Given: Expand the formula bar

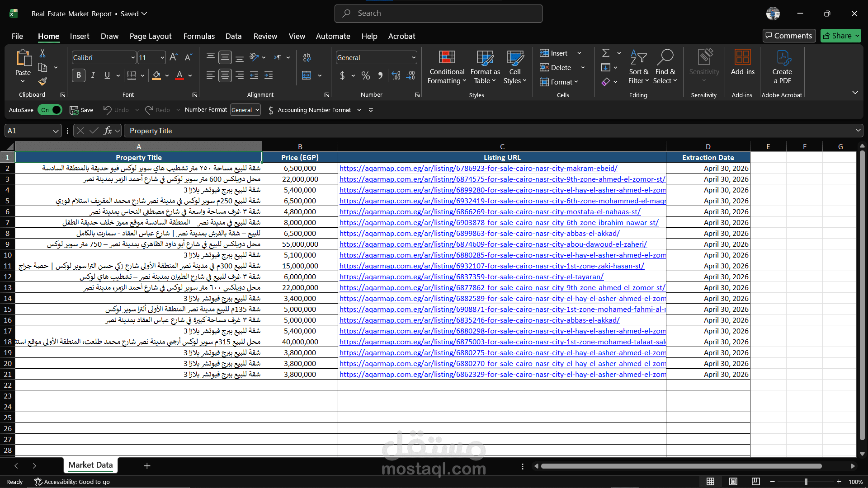Looking at the screenshot, I should (858, 131).
